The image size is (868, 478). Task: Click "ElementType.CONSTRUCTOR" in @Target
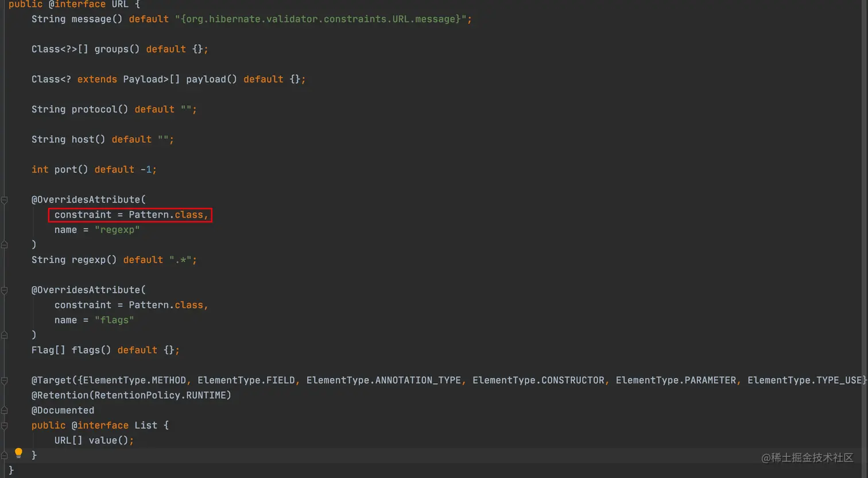pyautogui.click(x=538, y=380)
